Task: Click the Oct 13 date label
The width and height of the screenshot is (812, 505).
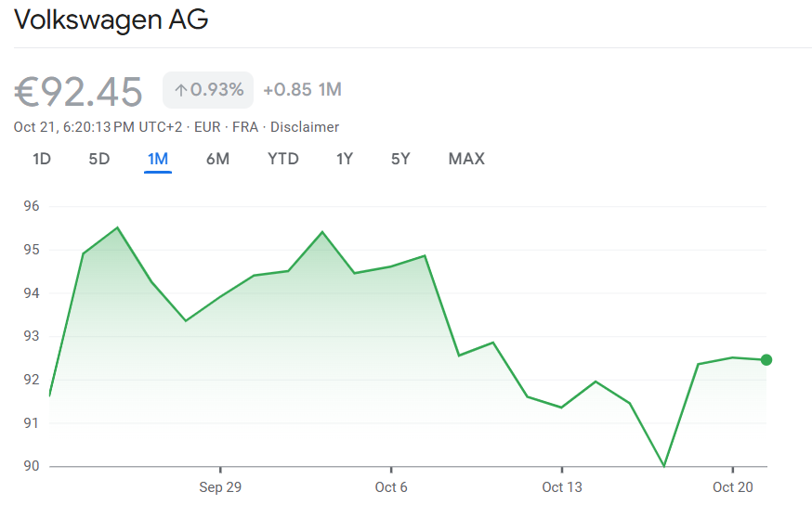Action: tap(561, 487)
